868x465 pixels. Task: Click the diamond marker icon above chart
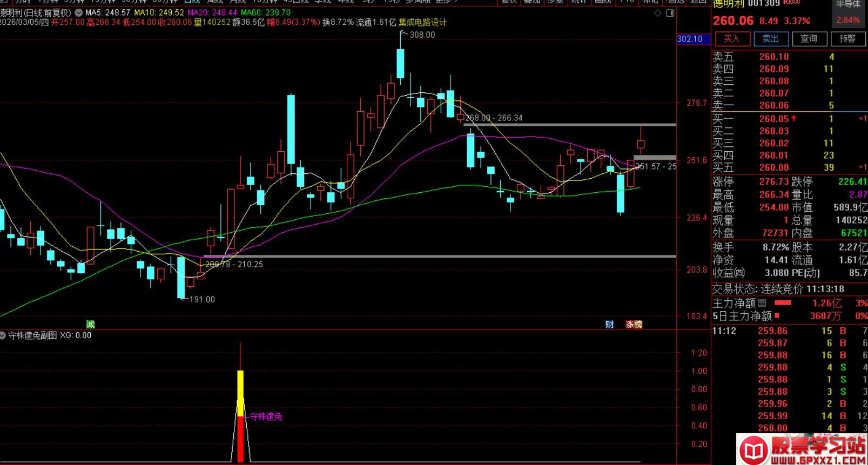657,13
